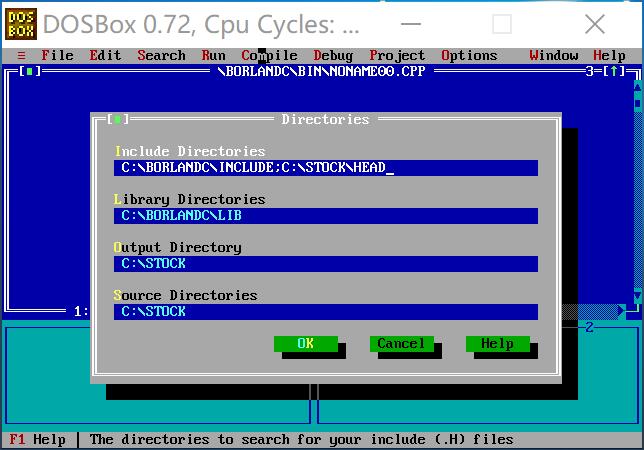This screenshot has width=644, height=450.
Task: Close the Directories dialog via its corner box
Action: point(118,119)
